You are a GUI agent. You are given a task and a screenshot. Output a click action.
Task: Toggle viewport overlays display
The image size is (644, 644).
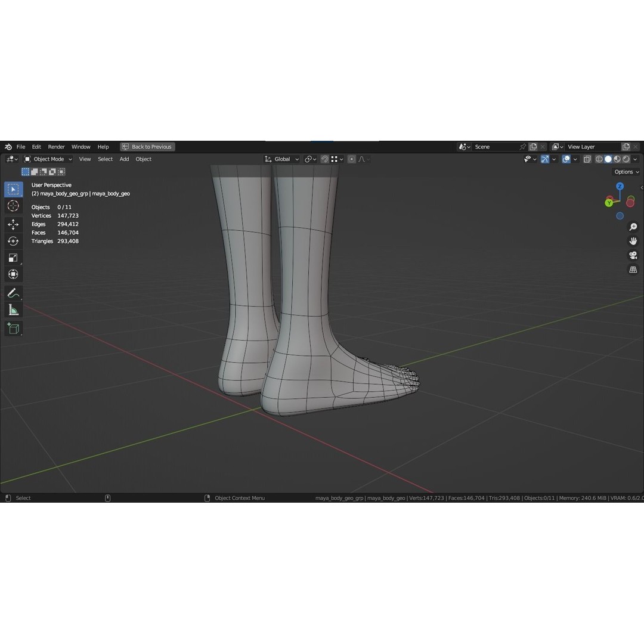click(x=566, y=159)
